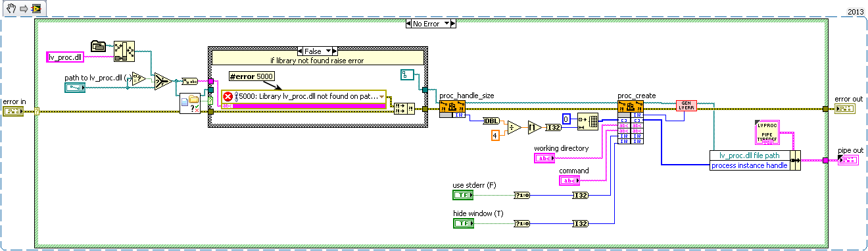868x251 pixels.
Task: Click the lv_proc.dll file path bundle element
Action: [x=750, y=155]
